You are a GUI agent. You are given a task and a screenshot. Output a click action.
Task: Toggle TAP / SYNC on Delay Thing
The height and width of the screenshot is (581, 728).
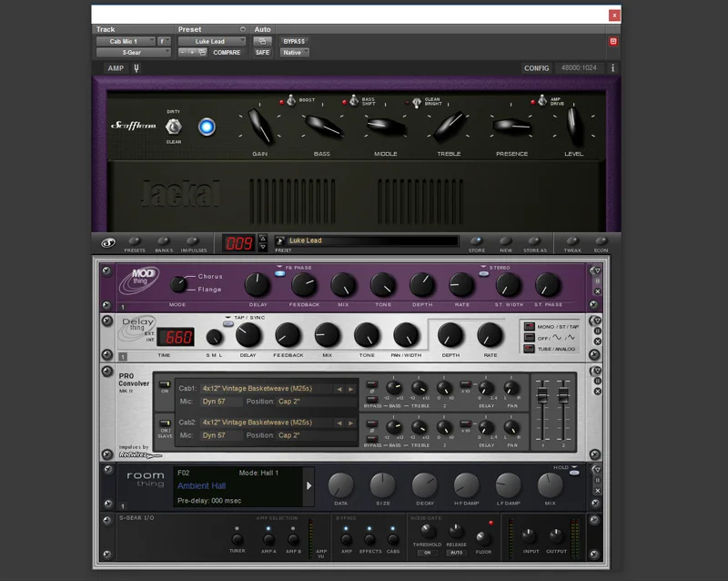[x=228, y=323]
